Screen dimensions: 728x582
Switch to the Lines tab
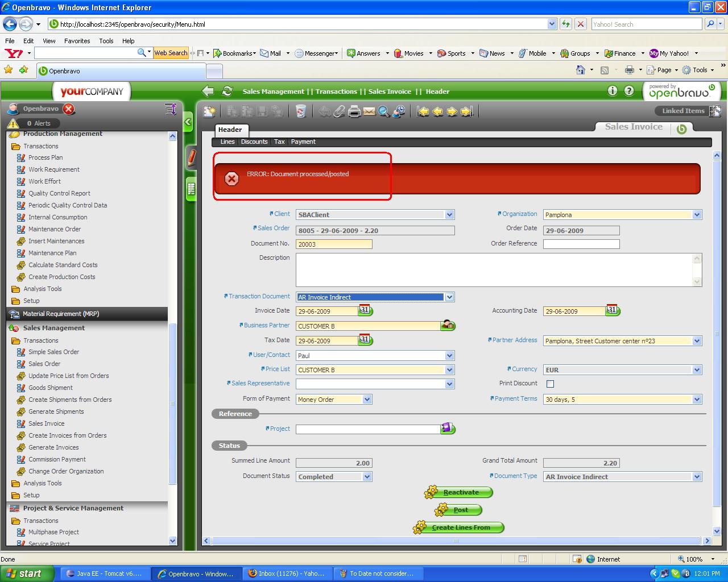click(x=227, y=142)
